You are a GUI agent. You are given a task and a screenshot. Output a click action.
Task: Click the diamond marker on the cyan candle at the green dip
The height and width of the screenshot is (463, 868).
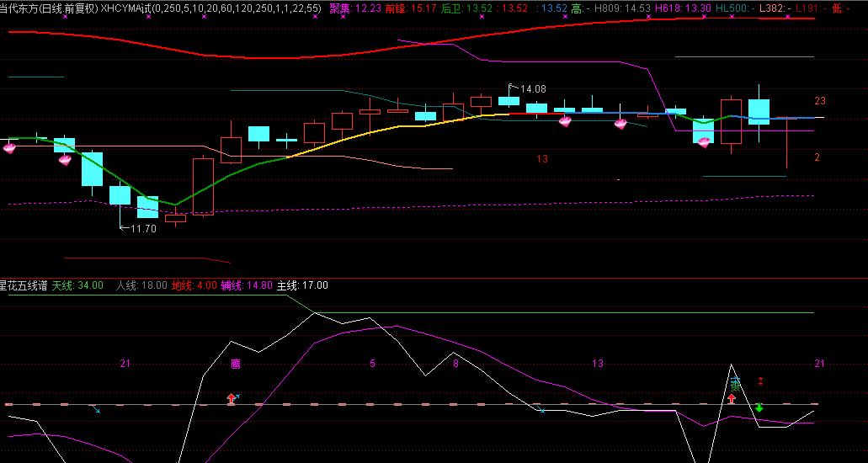(704, 142)
